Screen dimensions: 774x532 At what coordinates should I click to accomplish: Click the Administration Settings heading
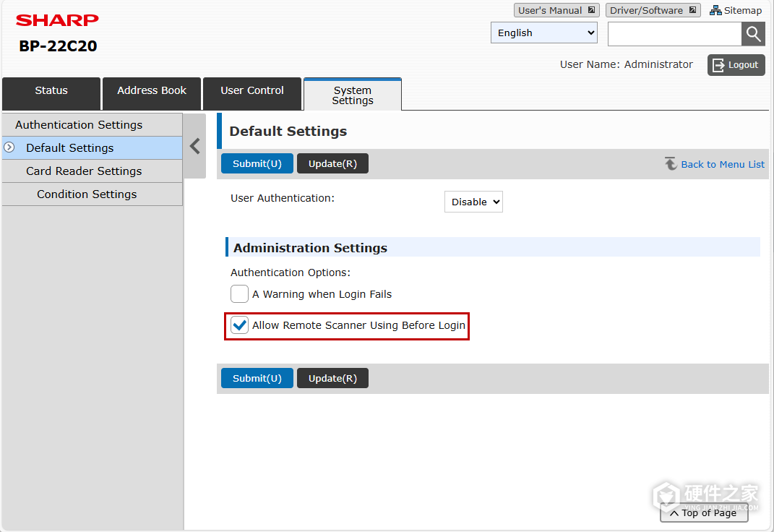coord(311,248)
